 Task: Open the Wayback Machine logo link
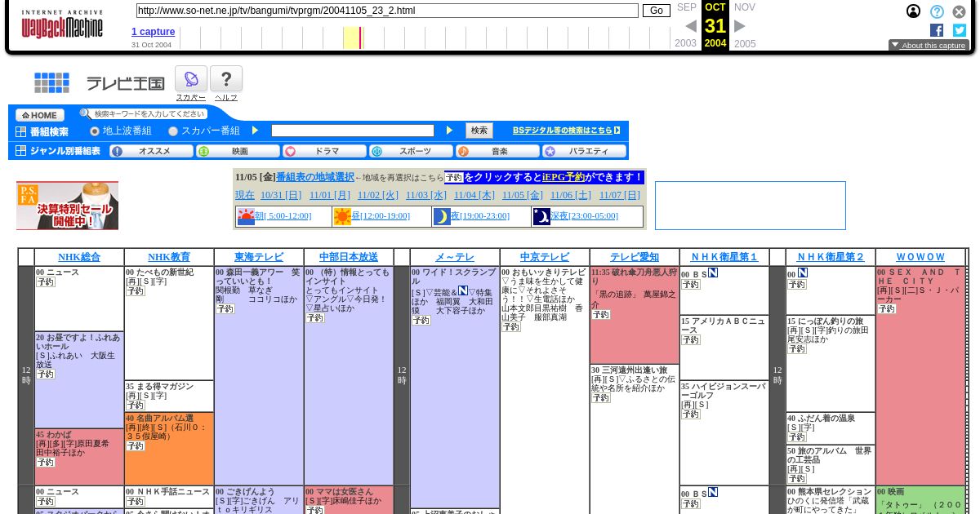pos(62,25)
